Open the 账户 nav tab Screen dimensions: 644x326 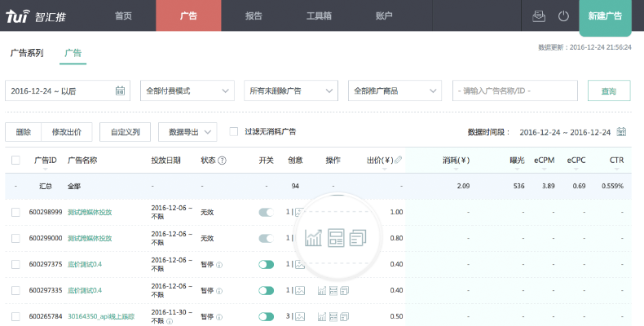click(x=384, y=15)
